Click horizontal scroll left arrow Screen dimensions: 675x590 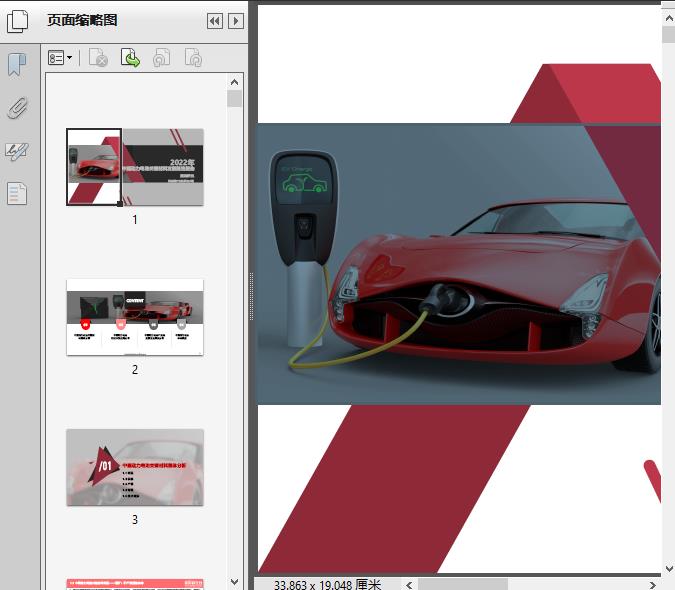click(x=409, y=585)
